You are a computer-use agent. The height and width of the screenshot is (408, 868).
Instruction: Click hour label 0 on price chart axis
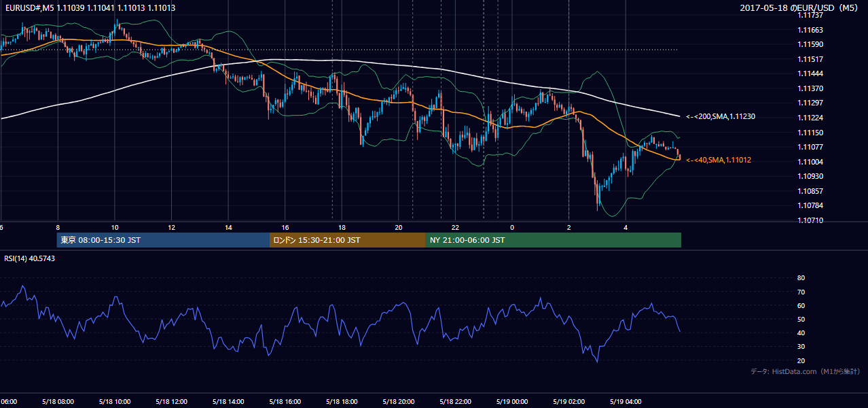pyautogui.click(x=512, y=227)
